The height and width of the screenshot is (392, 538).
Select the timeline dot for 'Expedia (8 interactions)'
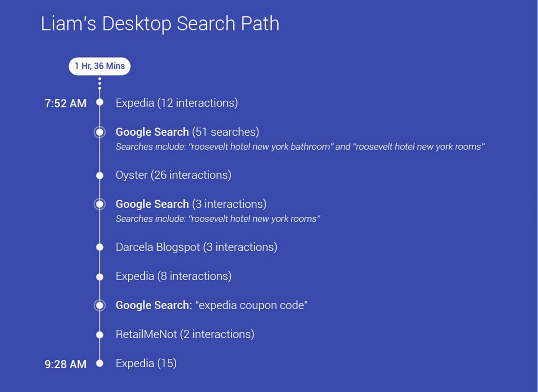(x=100, y=277)
